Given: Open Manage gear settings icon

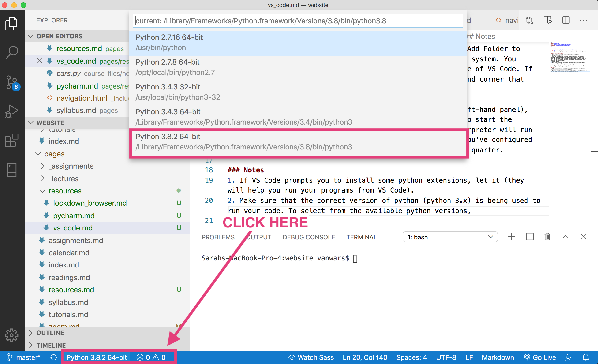Looking at the screenshot, I should [12, 335].
